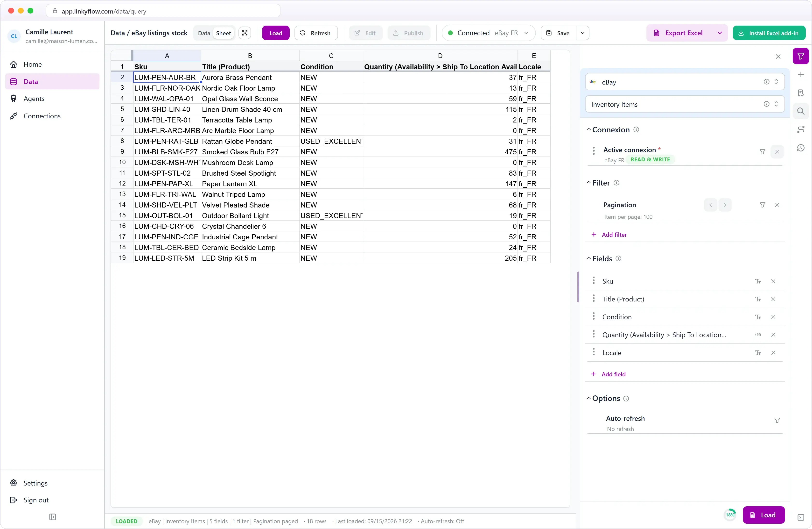Screen dimensions: 812x529
Task: Click the text type icon on Sku field
Action: point(758,281)
